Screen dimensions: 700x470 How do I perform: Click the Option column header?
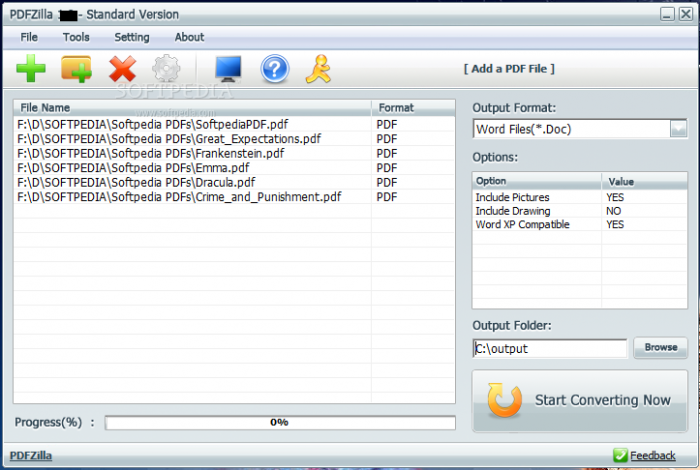coord(537,181)
